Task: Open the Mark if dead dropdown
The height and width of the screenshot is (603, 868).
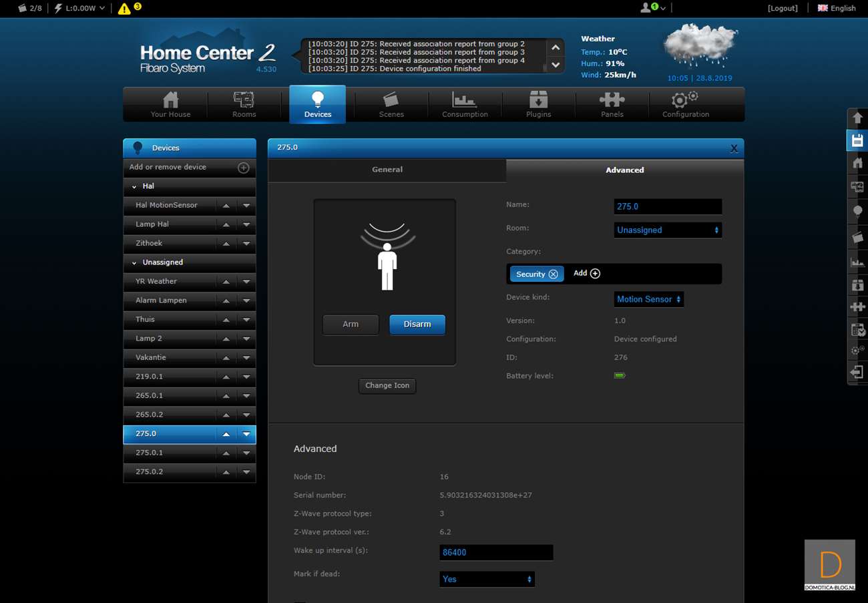Action: [x=487, y=579]
